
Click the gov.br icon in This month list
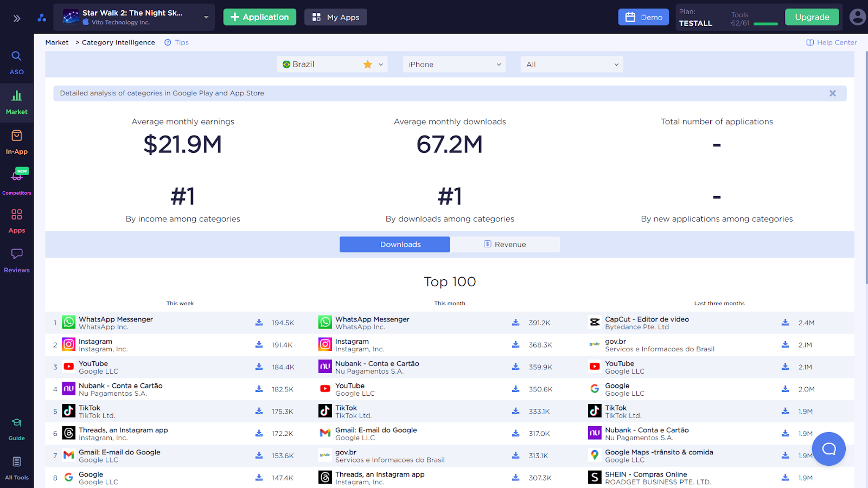point(325,456)
